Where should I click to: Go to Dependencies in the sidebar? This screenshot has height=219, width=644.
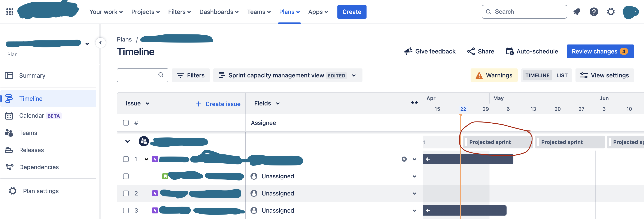39,167
